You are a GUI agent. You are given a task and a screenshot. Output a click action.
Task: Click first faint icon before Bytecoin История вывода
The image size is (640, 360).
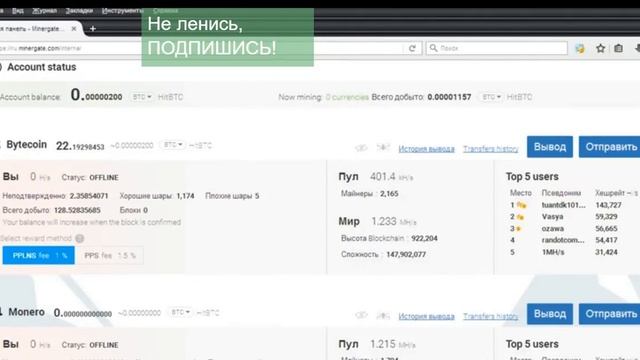click(x=361, y=148)
